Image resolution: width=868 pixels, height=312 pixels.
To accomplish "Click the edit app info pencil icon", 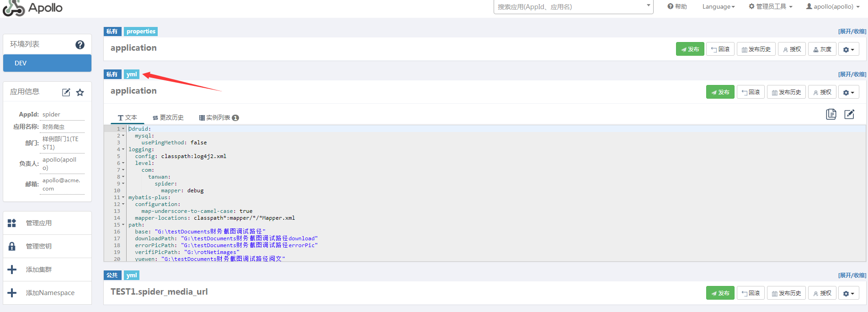I will (66, 92).
